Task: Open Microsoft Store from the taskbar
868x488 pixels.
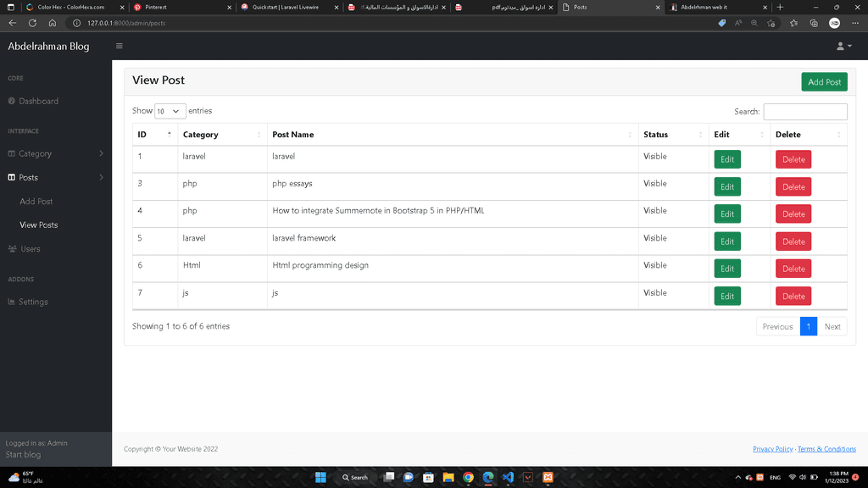Action: [428, 478]
